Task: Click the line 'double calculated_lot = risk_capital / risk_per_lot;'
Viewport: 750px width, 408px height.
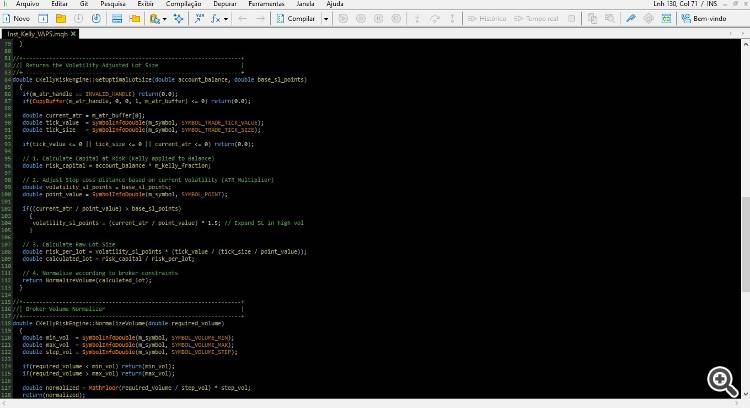Action: 108,259
